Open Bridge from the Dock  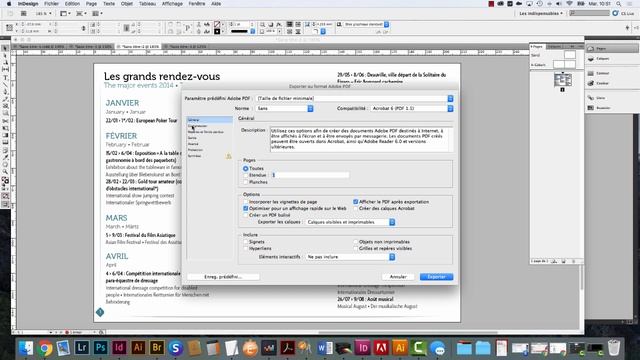pos(157,348)
